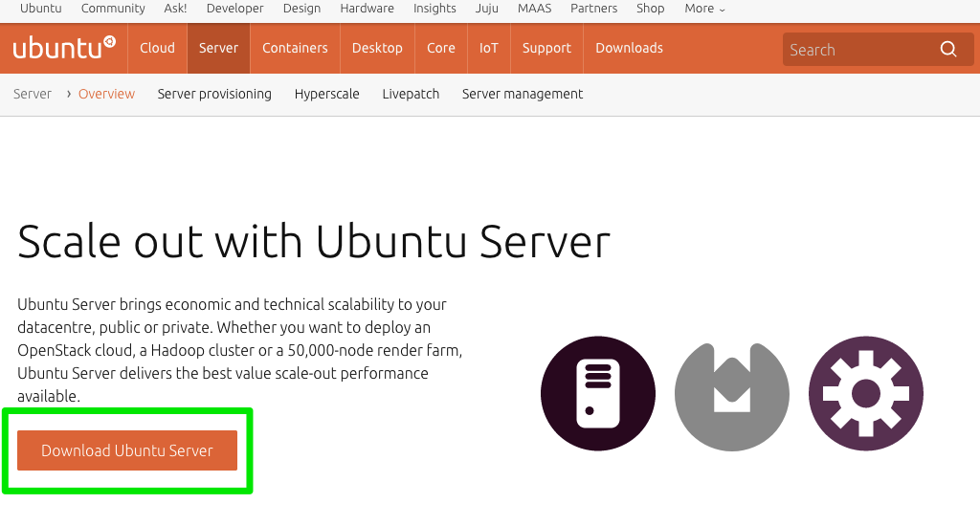Open the Server provisioning sub-navigation item
Screen dimensions: 980x526
[214, 95]
